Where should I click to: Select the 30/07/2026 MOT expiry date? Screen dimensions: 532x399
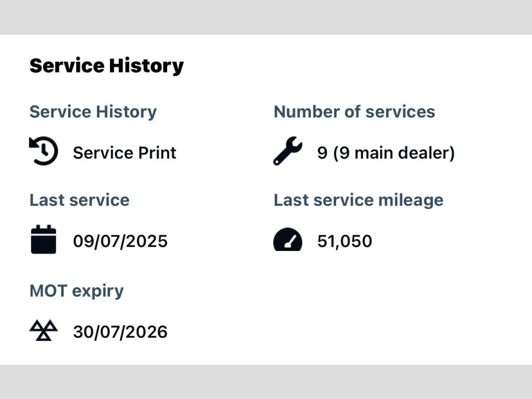tap(120, 332)
